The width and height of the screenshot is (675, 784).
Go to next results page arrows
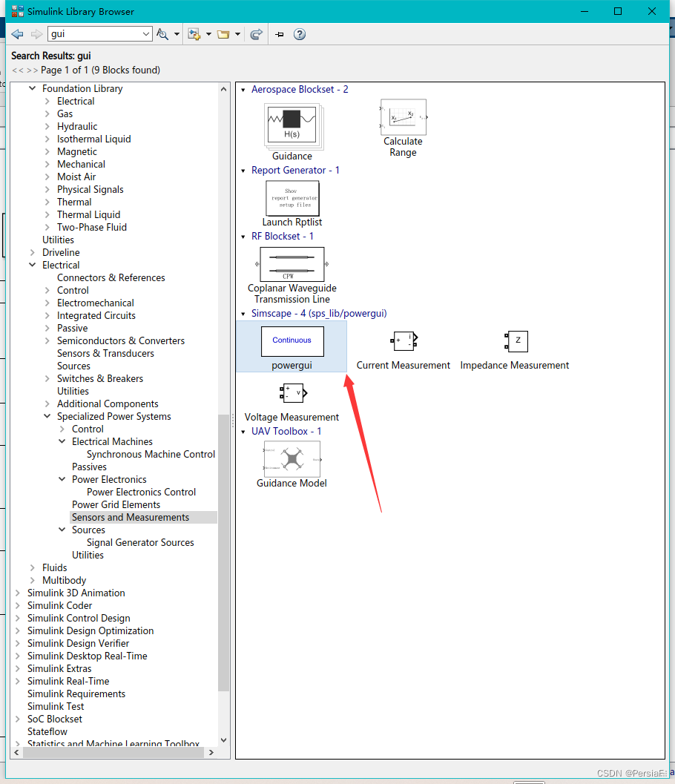coord(32,70)
